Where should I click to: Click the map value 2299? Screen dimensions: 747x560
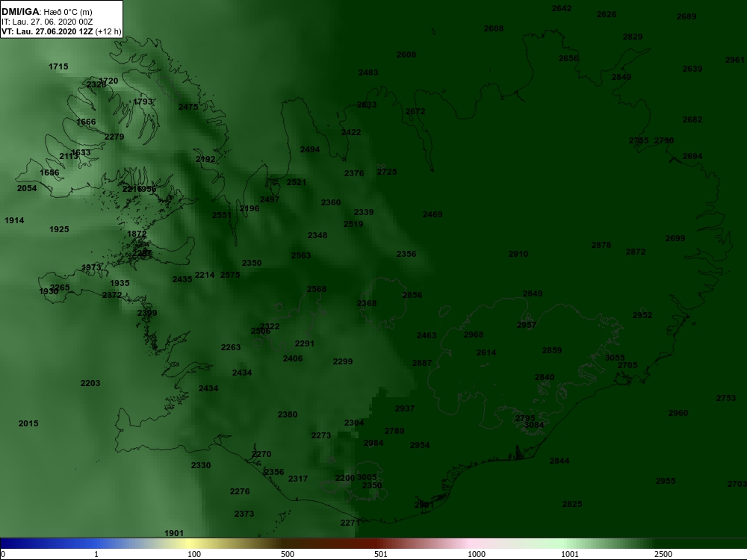tap(343, 362)
